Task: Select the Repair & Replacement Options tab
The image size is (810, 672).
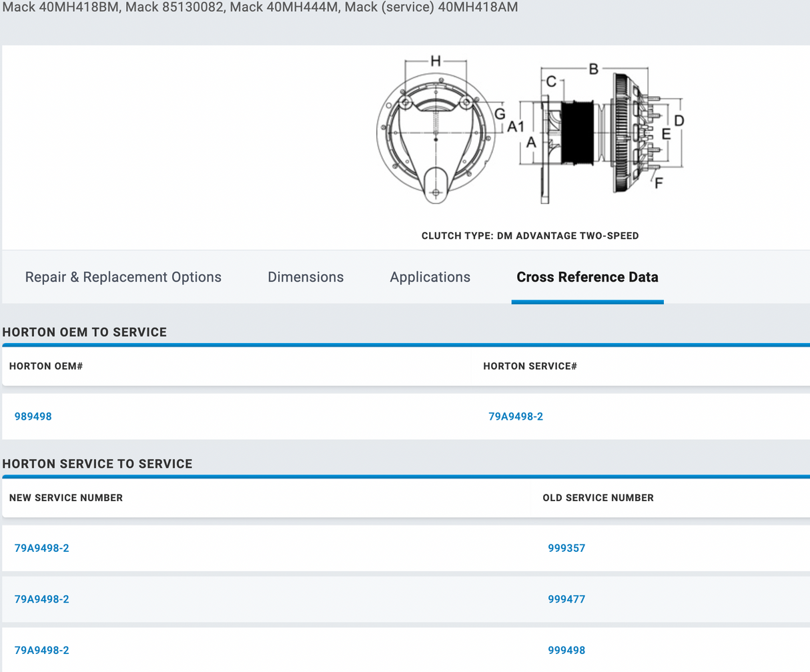Action: pos(123,277)
